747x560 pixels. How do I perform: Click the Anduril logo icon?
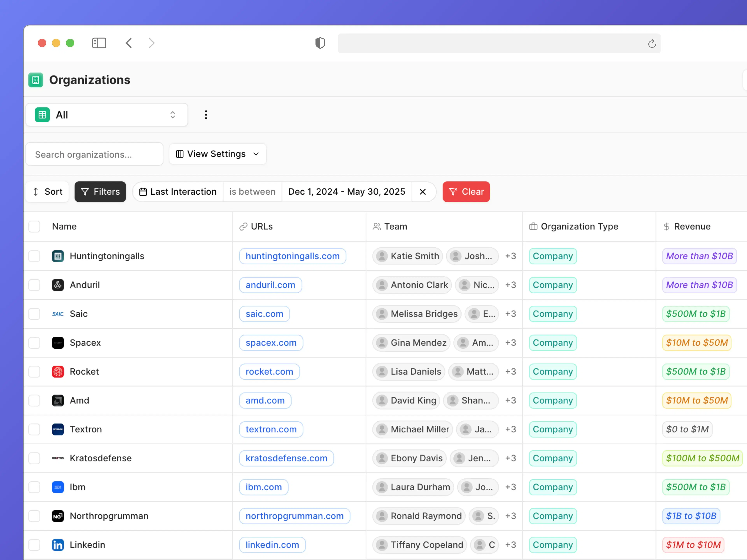tap(57, 284)
